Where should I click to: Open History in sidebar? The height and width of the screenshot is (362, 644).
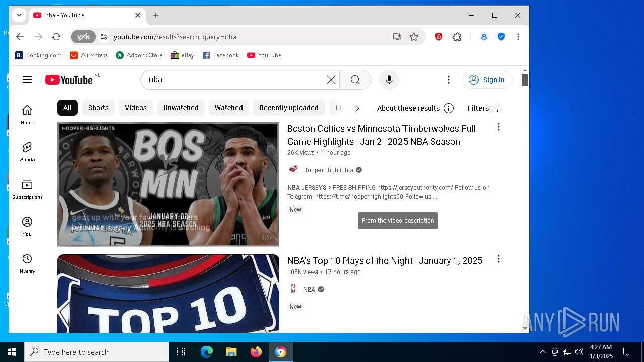tap(27, 263)
